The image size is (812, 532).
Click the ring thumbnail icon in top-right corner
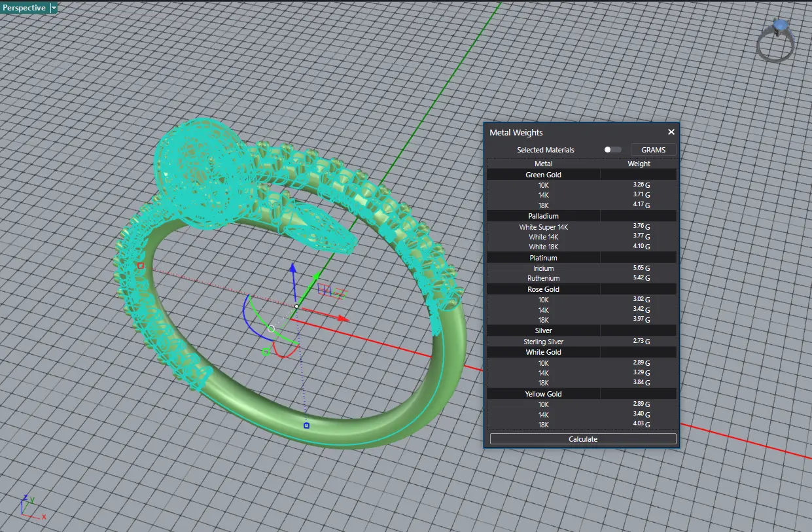[776, 39]
